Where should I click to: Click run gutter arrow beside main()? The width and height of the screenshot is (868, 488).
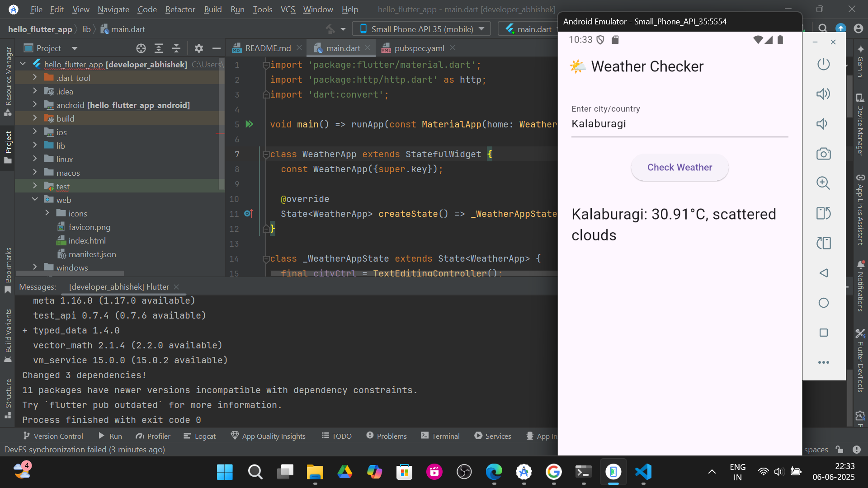(249, 124)
